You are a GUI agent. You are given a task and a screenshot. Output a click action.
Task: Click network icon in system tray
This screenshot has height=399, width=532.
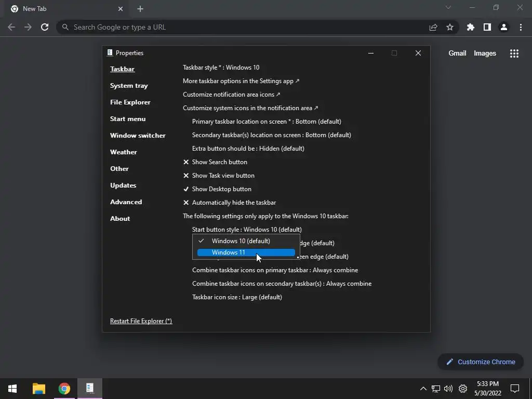coord(436,389)
